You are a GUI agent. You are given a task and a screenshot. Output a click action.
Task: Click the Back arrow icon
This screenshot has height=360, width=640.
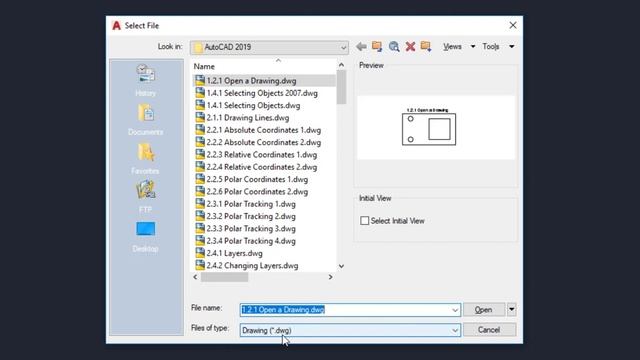[361, 47]
